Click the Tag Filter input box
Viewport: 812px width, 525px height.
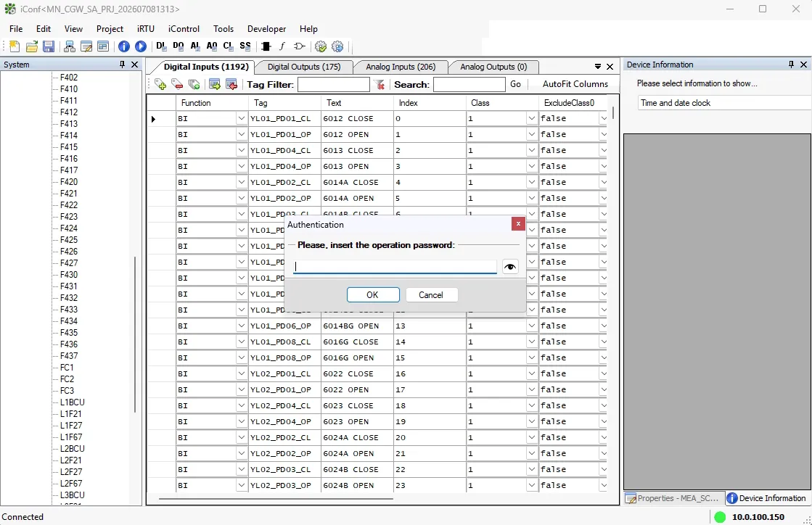(334, 84)
